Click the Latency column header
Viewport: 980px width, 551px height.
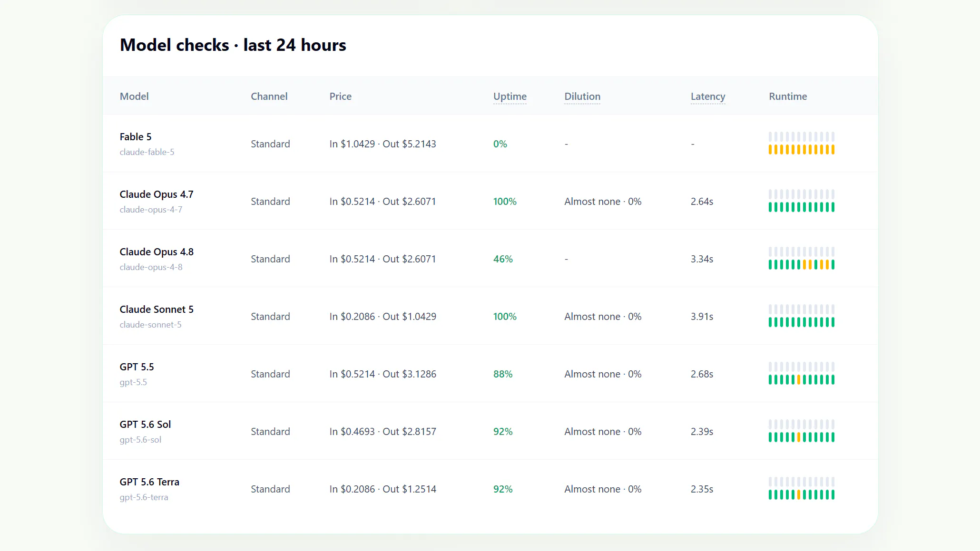click(x=708, y=97)
